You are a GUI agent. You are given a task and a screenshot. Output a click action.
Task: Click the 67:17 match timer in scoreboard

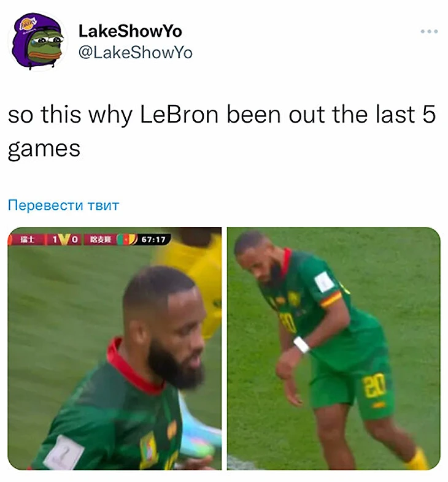153,239
